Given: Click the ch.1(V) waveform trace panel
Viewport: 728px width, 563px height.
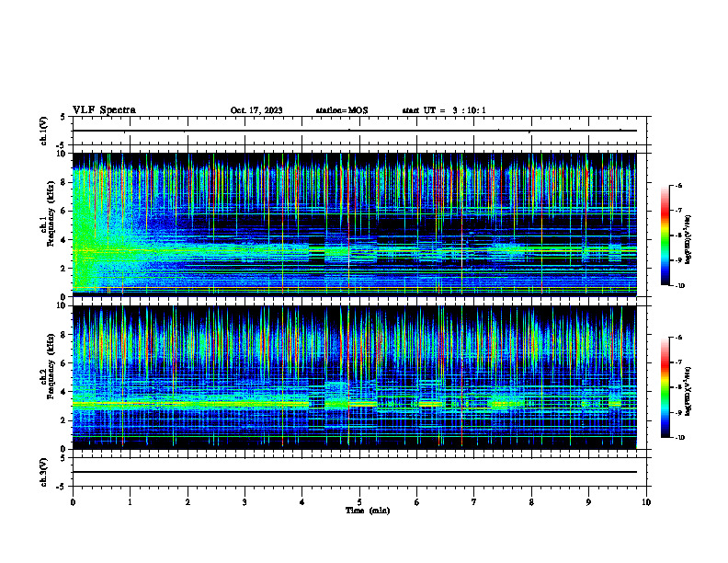Looking at the screenshot, I should click(x=359, y=131).
